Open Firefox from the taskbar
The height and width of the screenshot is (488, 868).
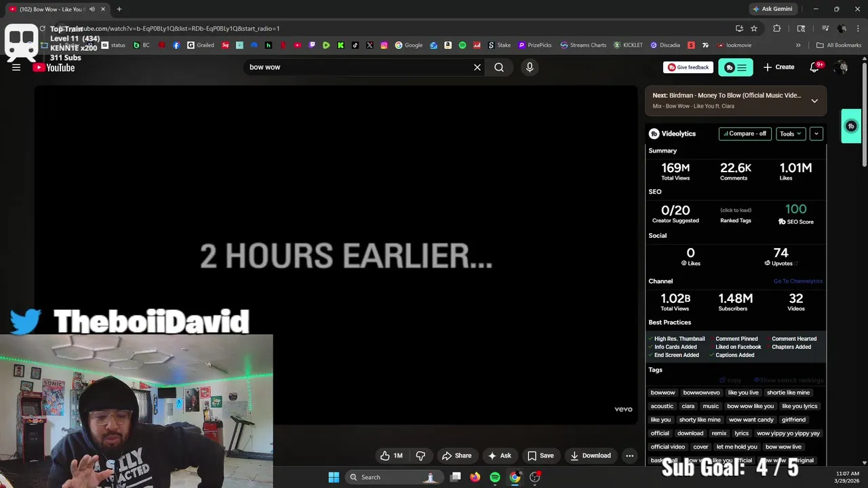tap(475, 477)
